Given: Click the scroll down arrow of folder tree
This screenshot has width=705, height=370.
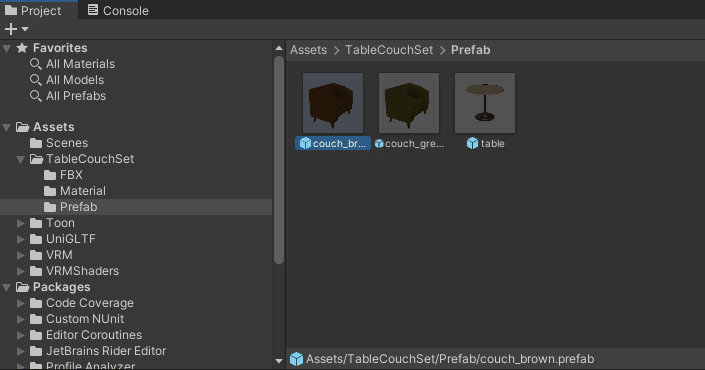Looking at the screenshot, I should click(279, 361).
